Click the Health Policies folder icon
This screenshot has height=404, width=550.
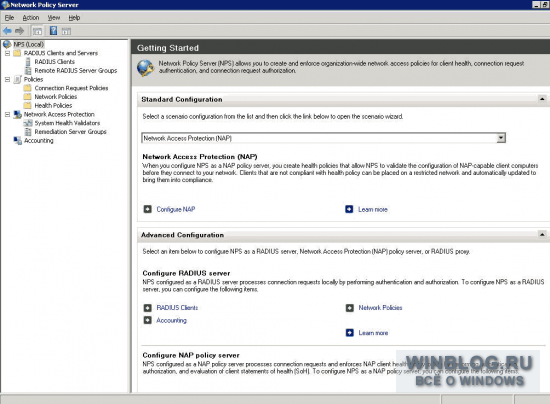pyautogui.click(x=28, y=106)
